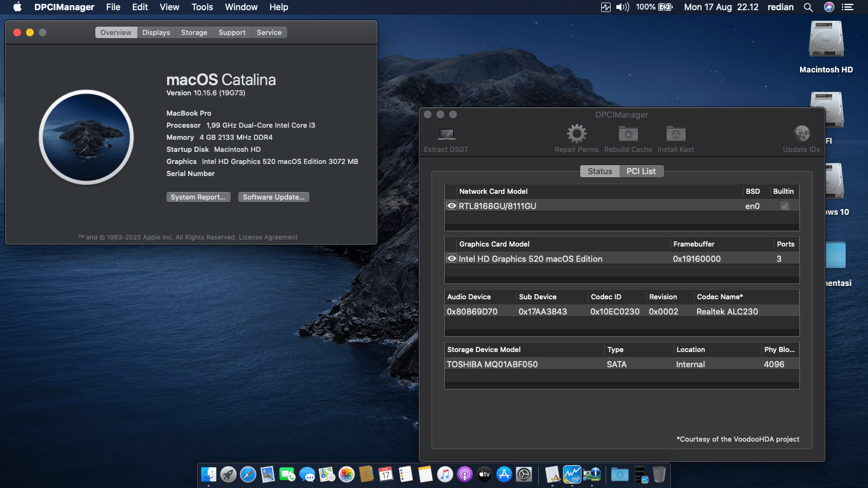Open Mail stamp icon in Dock
Screen dimensions: 868x488
click(268, 474)
